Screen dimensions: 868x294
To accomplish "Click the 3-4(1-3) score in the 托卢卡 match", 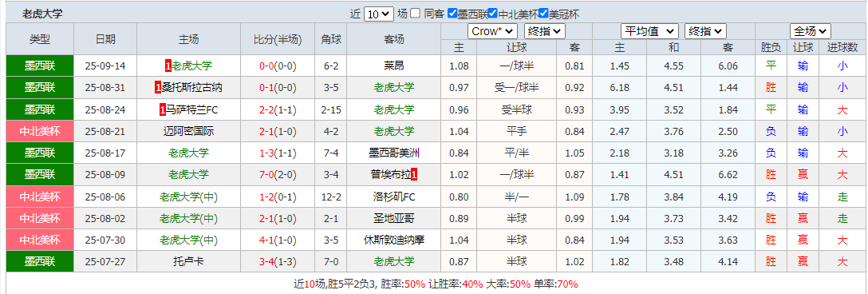I will tap(278, 261).
